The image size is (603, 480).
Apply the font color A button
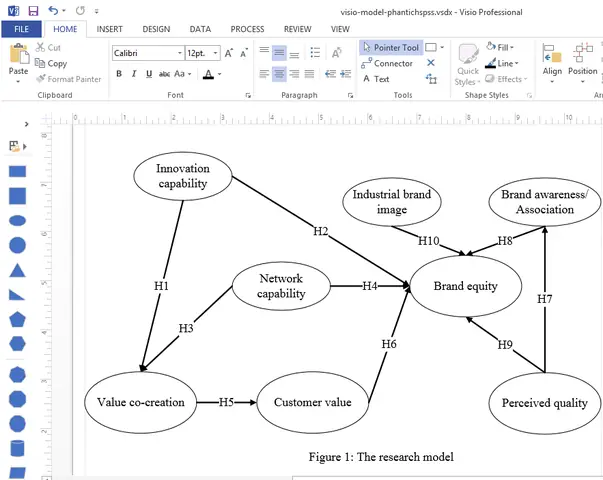coord(208,74)
